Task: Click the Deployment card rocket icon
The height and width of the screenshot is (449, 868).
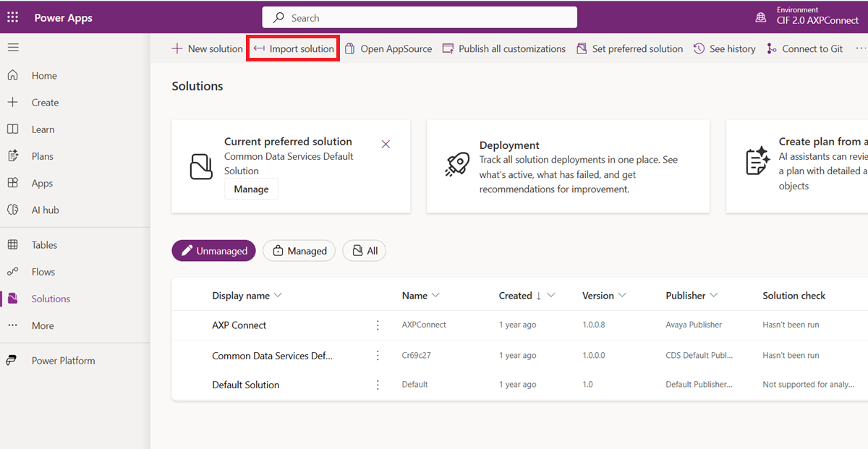Action: 457,164
